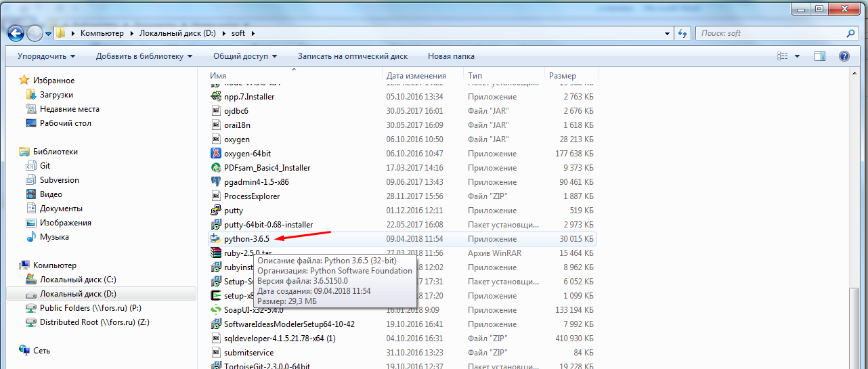Click the pgadmin4-1.5-x86 elephant icon
The image size is (868, 369).
click(216, 182)
